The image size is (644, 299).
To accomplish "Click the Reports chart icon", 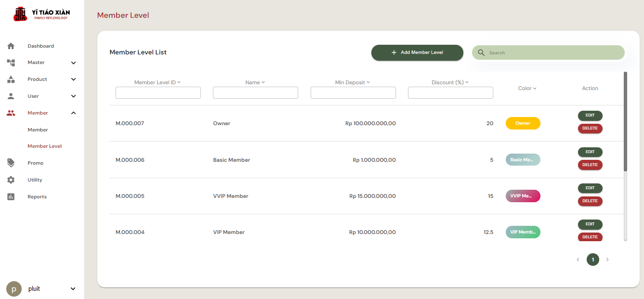I will click(x=11, y=197).
